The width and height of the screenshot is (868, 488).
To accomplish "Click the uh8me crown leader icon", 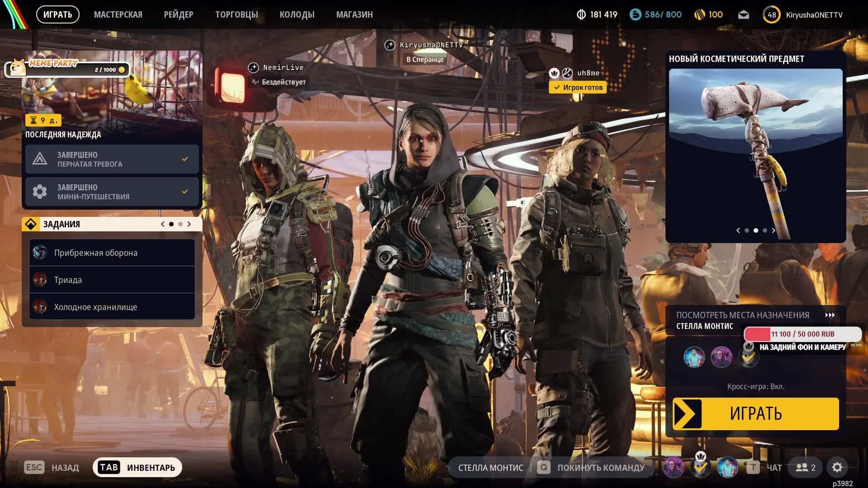I will click(x=554, y=73).
